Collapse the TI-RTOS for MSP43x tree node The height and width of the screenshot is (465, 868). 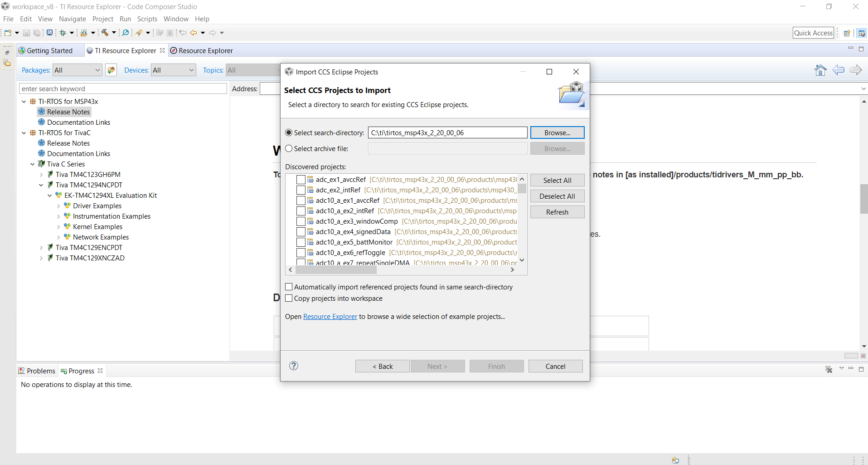coord(24,102)
